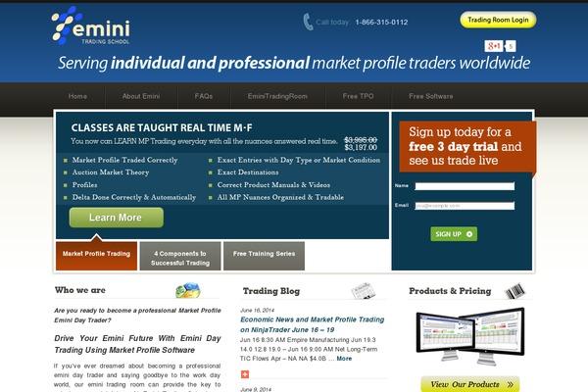The height and width of the screenshot is (392, 588).
Task: Click CLASSES ARE TAUGHT REAL TIME M-F heading
Action: point(162,128)
